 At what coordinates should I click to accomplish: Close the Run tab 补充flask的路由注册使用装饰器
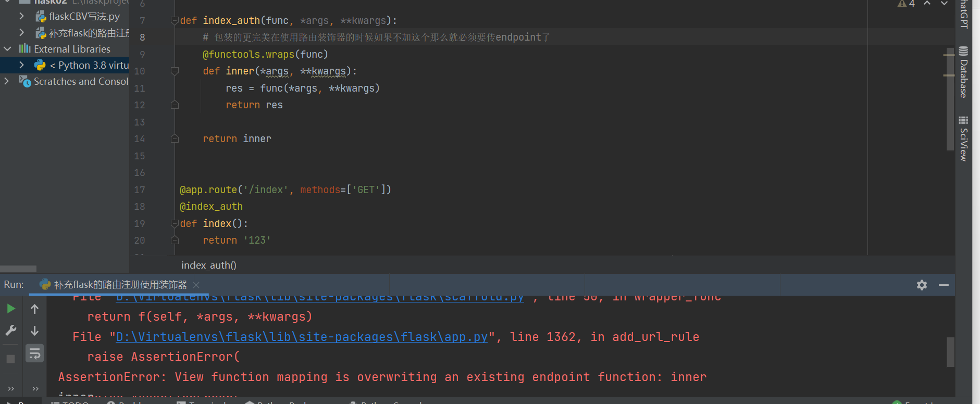tap(196, 285)
